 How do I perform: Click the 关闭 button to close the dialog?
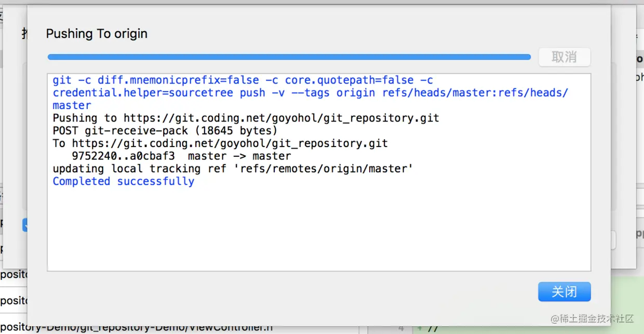[564, 291]
